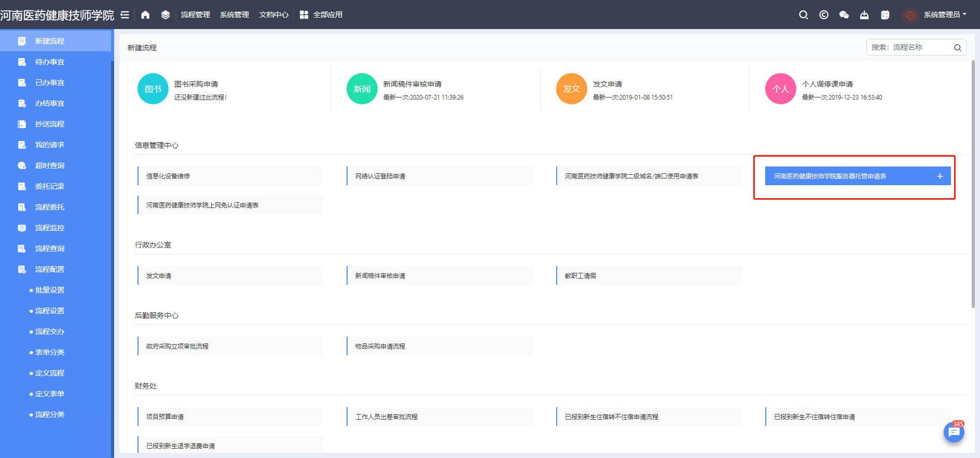
Task: Click the inbox download icon
Action: 864,15
